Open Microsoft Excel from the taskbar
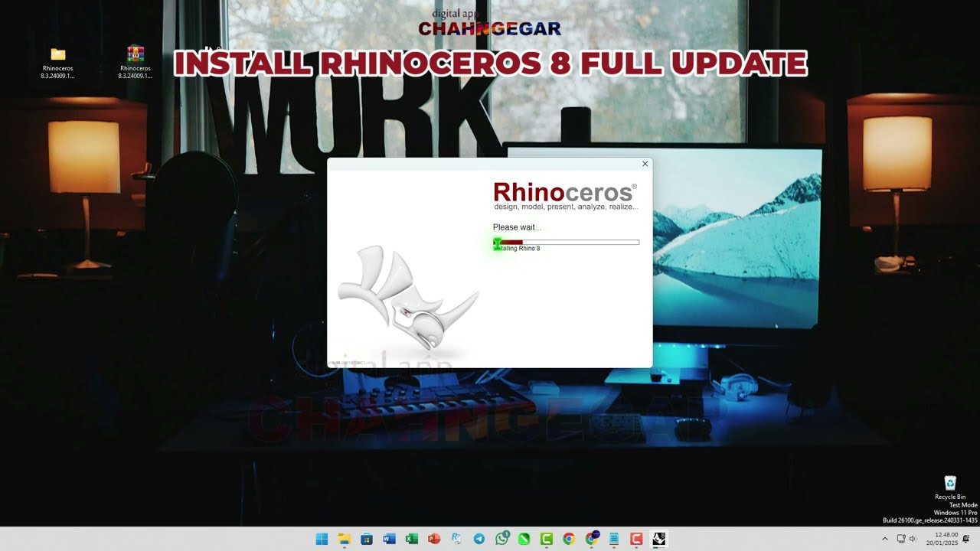Viewport: 980px width, 551px height. (411, 539)
